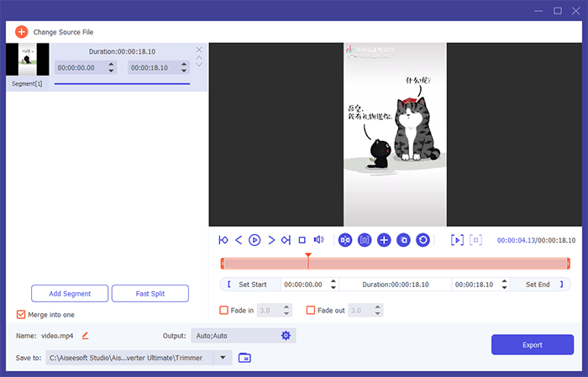
Task: Move Segment[1] up with the arrow
Action: tap(199, 58)
